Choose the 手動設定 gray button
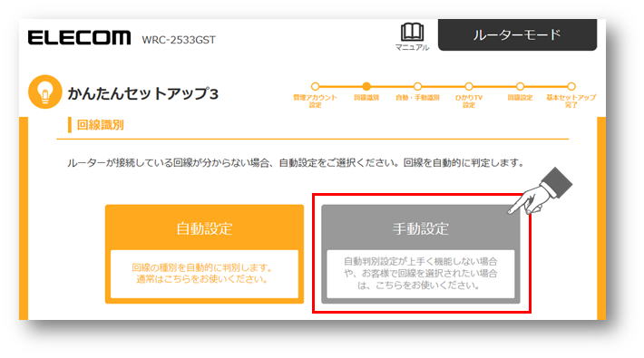Image resolution: width=644 pixels, height=358 pixels. [421, 254]
